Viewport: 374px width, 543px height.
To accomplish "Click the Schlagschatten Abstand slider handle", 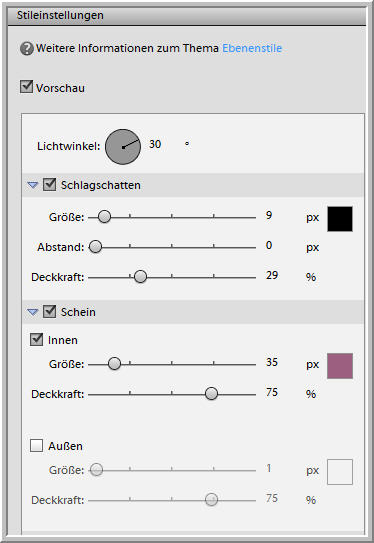I will point(95,247).
